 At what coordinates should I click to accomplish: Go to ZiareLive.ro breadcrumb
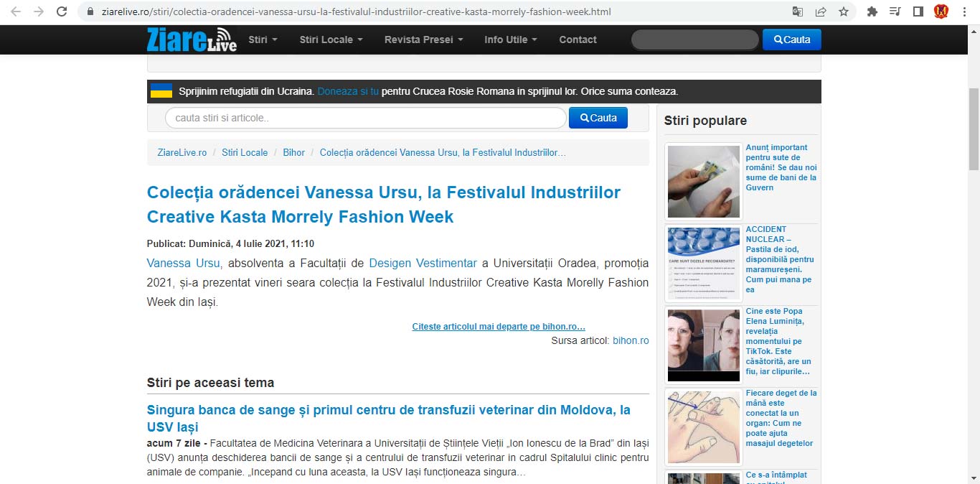(x=182, y=152)
